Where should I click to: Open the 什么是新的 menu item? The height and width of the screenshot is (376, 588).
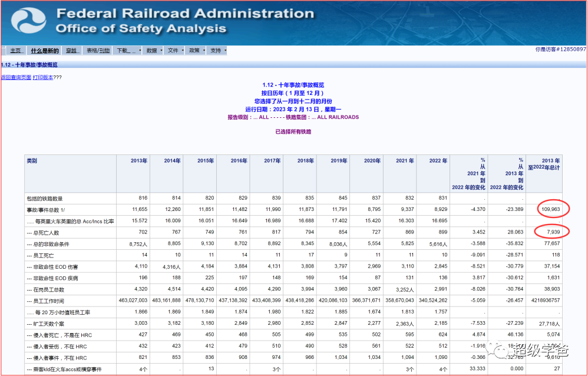pos(45,51)
